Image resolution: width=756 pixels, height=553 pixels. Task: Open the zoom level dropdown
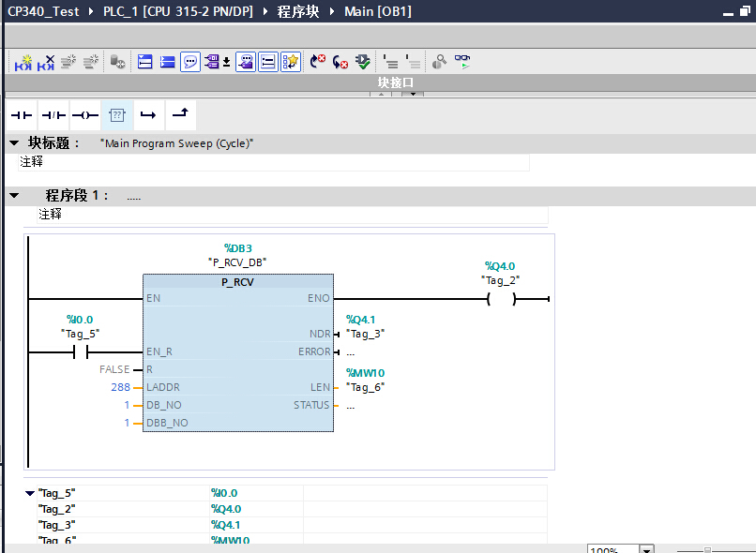[646, 549]
